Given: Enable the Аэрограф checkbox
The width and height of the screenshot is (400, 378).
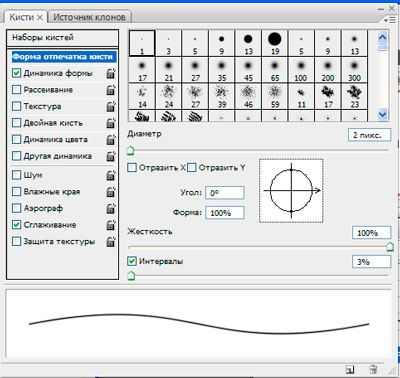Looking at the screenshot, I should pyautogui.click(x=16, y=208).
